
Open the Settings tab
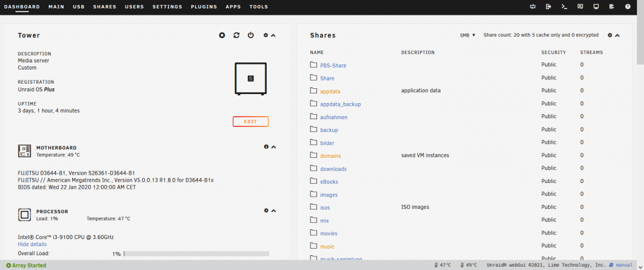(167, 6)
